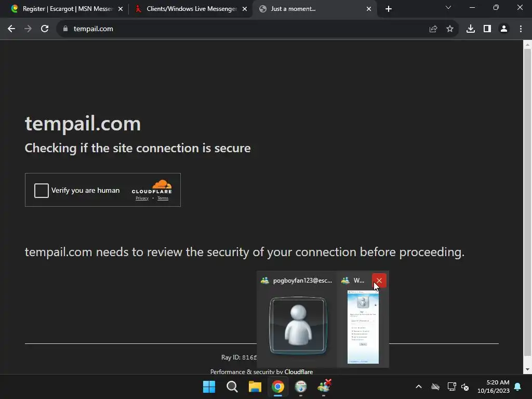The image size is (532, 399).
Task: Toggle Chrome side panel icon
Action: click(487, 29)
